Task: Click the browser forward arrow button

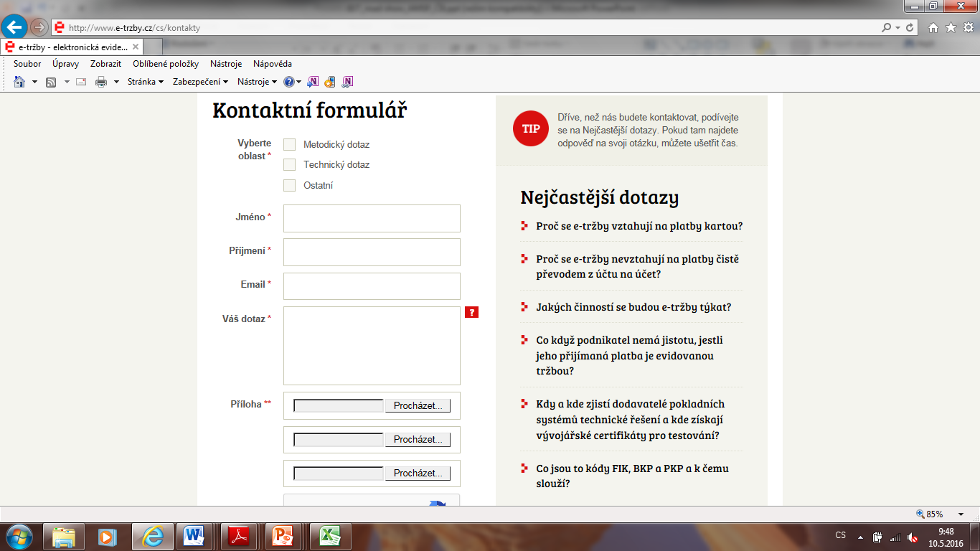Action: (39, 27)
